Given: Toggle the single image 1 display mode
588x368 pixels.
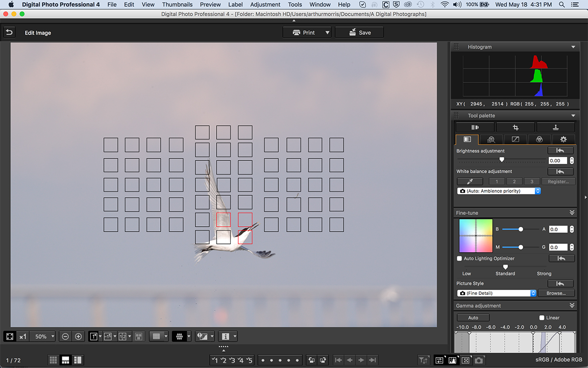Looking at the screenshot, I should (x=93, y=337).
